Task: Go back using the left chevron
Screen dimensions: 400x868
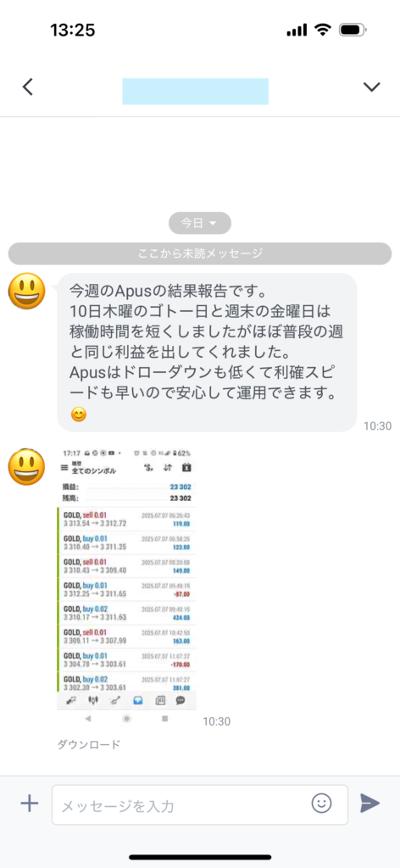Action: tap(28, 87)
